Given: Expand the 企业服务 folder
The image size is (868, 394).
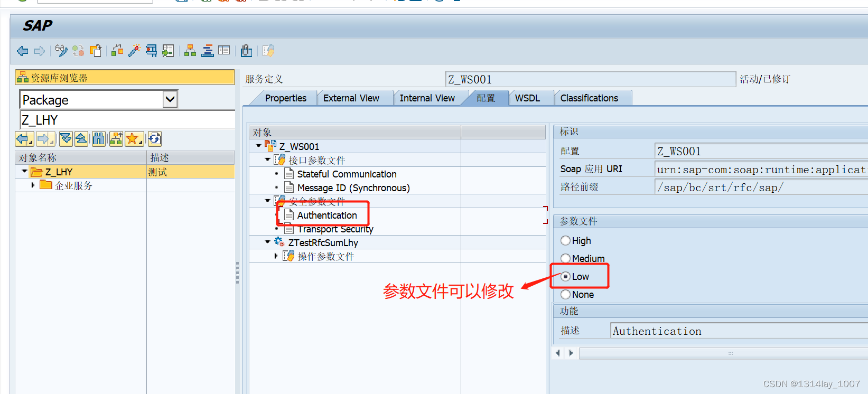Looking at the screenshot, I should [33, 185].
